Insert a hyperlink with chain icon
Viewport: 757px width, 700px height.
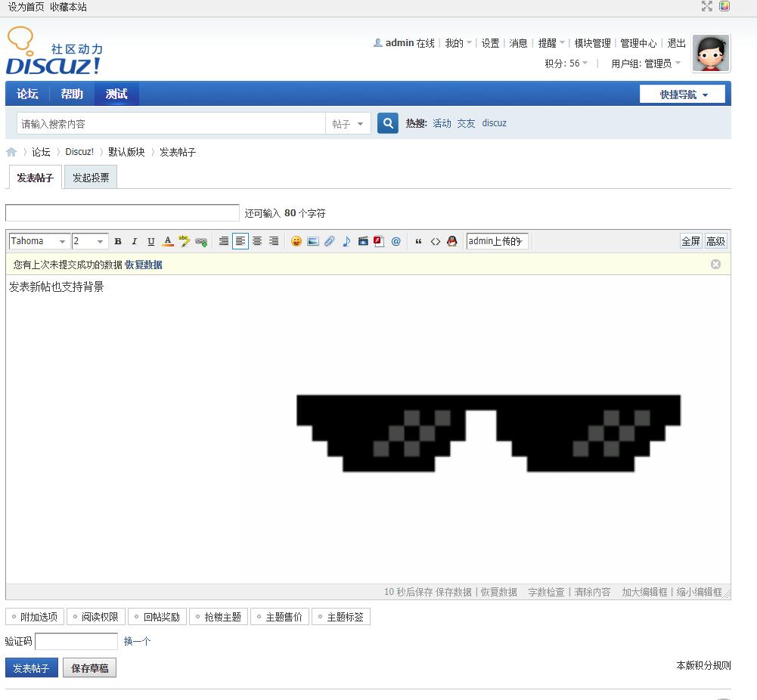click(x=201, y=242)
